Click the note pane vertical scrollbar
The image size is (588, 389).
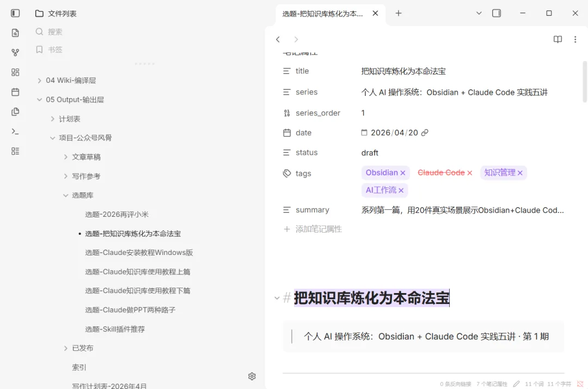585,82
